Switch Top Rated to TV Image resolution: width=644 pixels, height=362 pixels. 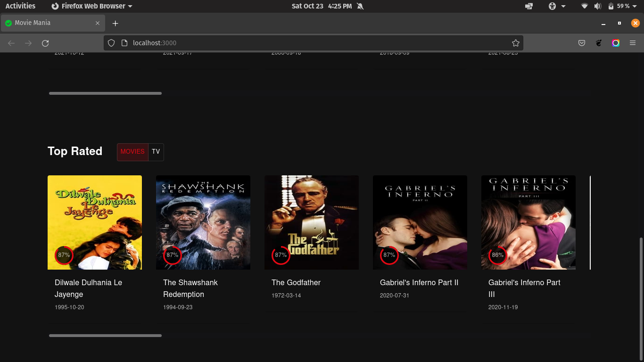coord(156,152)
